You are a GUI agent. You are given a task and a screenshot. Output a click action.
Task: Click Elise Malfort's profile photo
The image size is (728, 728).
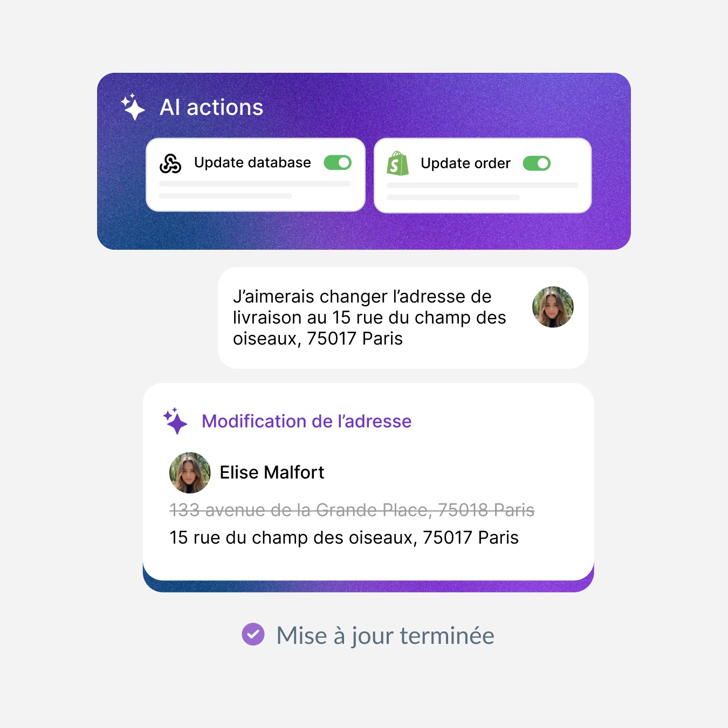point(190,472)
